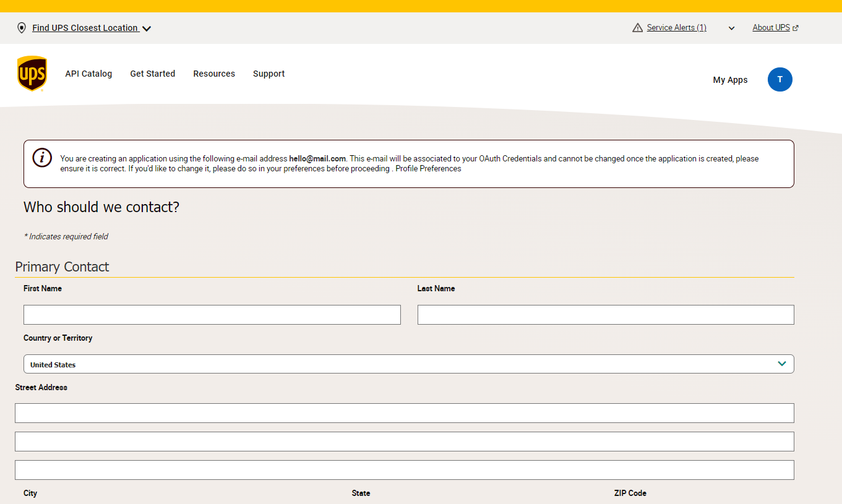This screenshot has height=504, width=842.
Task: Click the UPS shield logo
Action: point(32,73)
